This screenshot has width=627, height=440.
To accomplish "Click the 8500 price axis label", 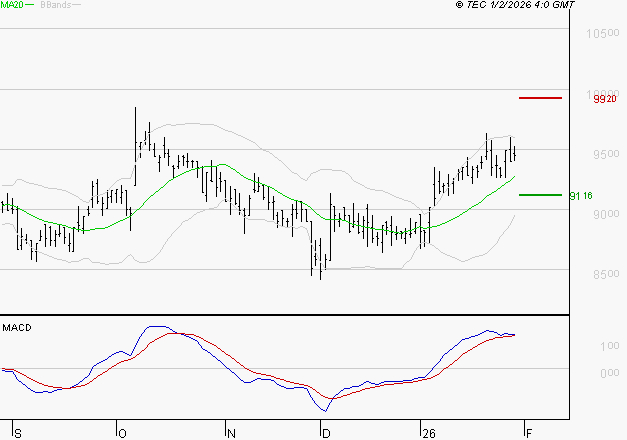I will tap(605, 275).
